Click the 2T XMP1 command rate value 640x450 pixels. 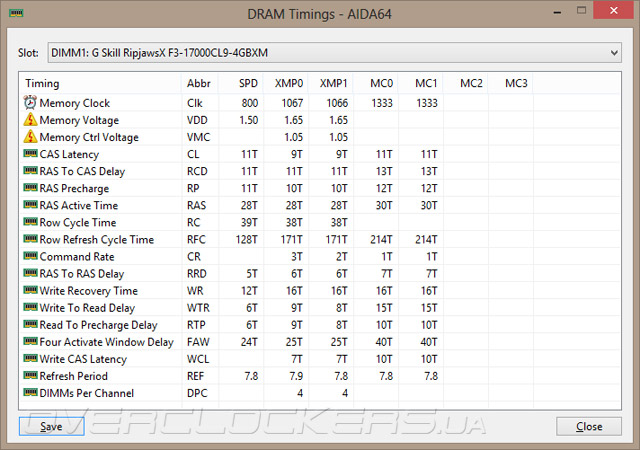(x=342, y=256)
